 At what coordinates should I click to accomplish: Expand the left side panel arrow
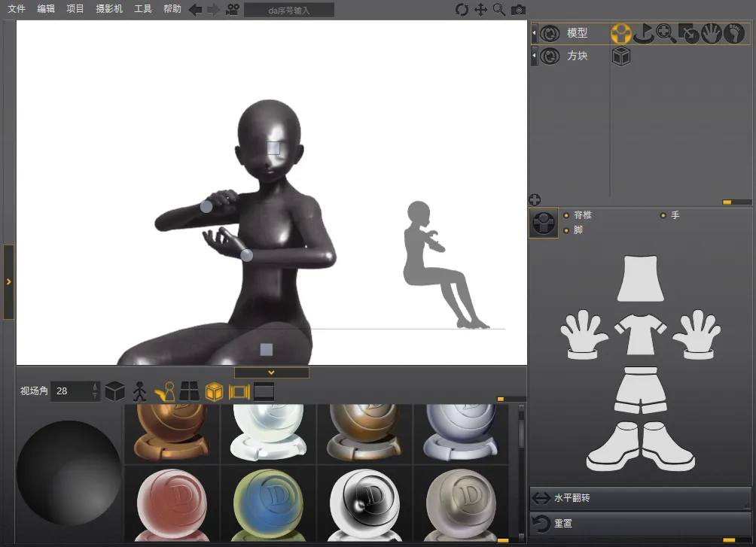pyautogui.click(x=8, y=281)
